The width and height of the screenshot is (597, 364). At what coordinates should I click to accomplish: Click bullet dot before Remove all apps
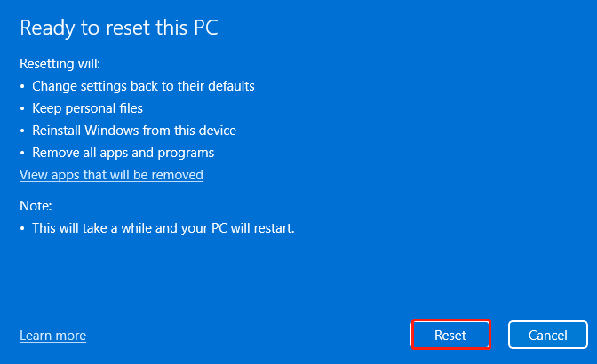click(x=22, y=153)
